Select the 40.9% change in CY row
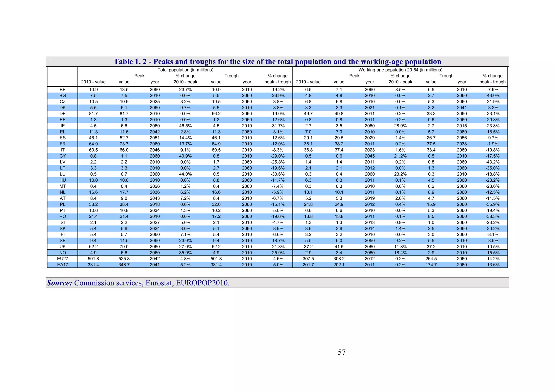This screenshot has height=392, width=555. (x=186, y=156)
